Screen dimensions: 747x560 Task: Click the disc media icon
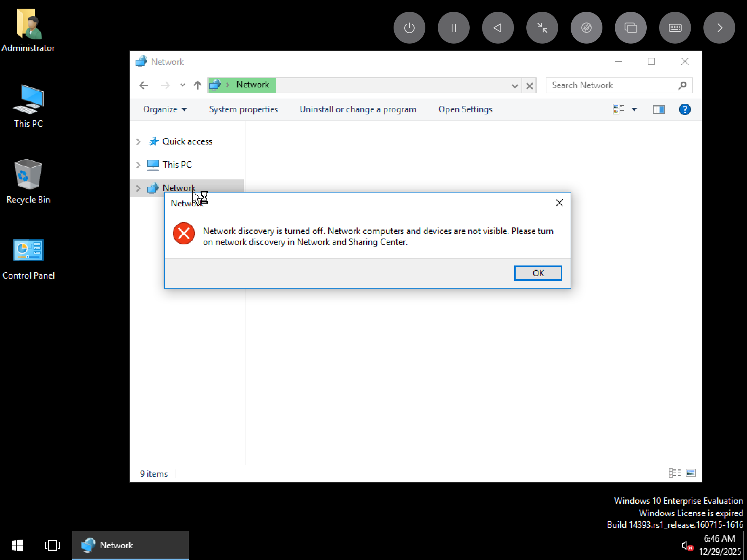(586, 28)
